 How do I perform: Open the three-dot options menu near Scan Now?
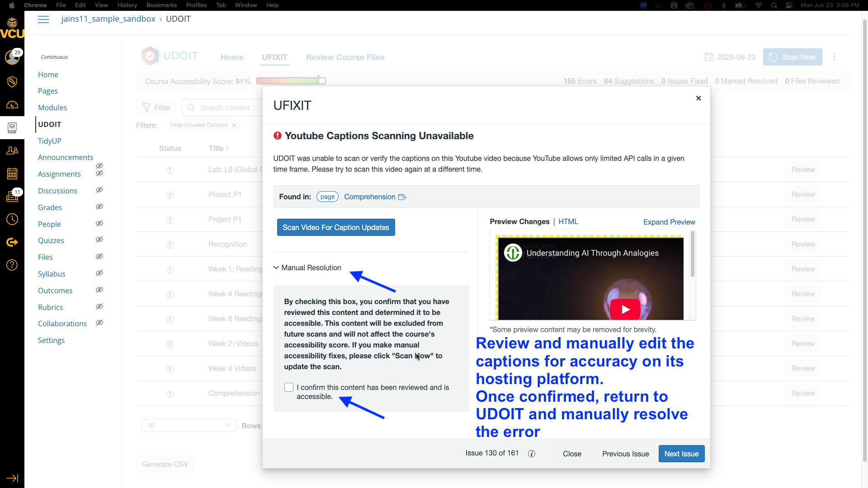tap(835, 57)
